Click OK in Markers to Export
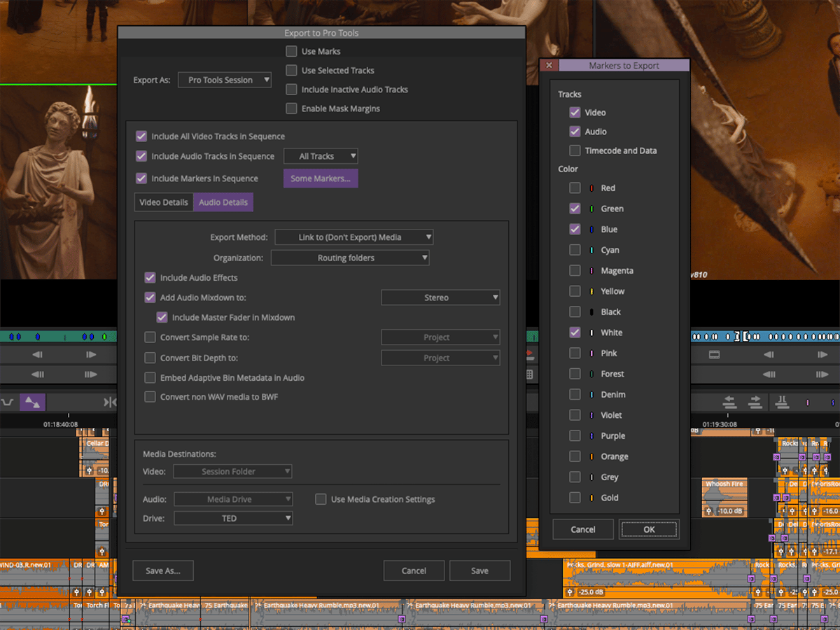Image resolution: width=840 pixels, height=630 pixels. click(649, 529)
